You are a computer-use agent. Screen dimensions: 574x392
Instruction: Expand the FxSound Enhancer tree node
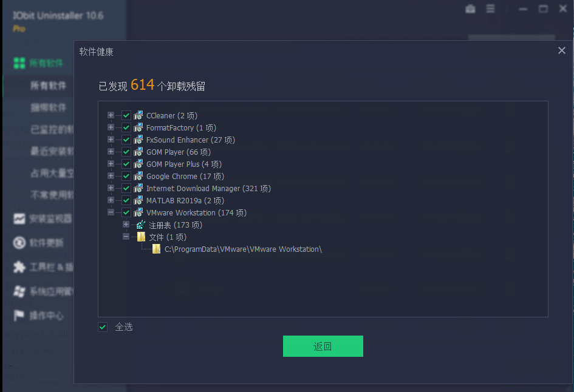click(111, 140)
